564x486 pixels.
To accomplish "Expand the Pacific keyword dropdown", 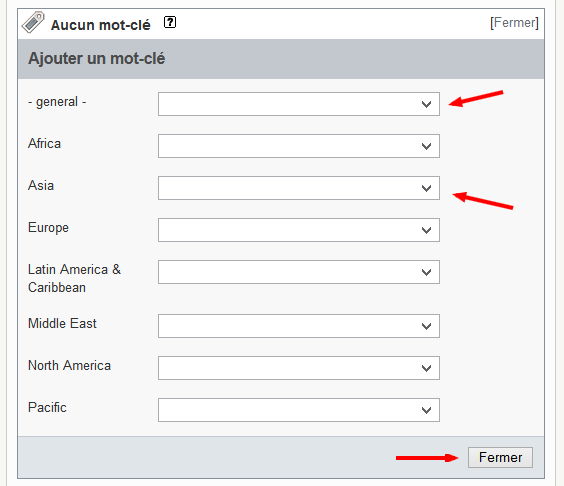I will pos(299,410).
